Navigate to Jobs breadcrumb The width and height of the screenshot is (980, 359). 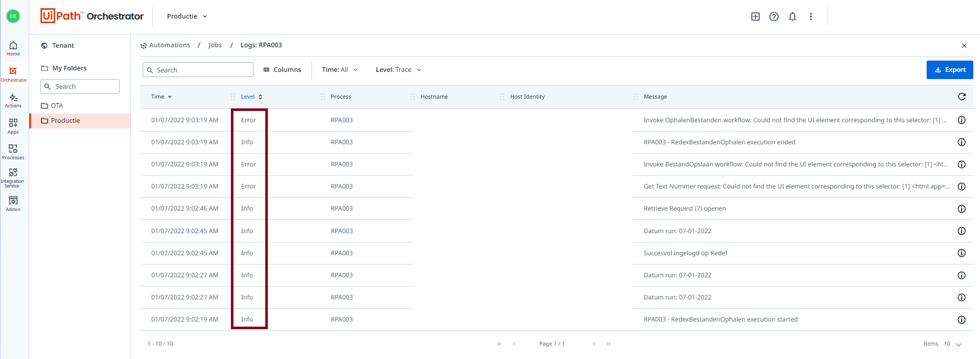(x=215, y=45)
